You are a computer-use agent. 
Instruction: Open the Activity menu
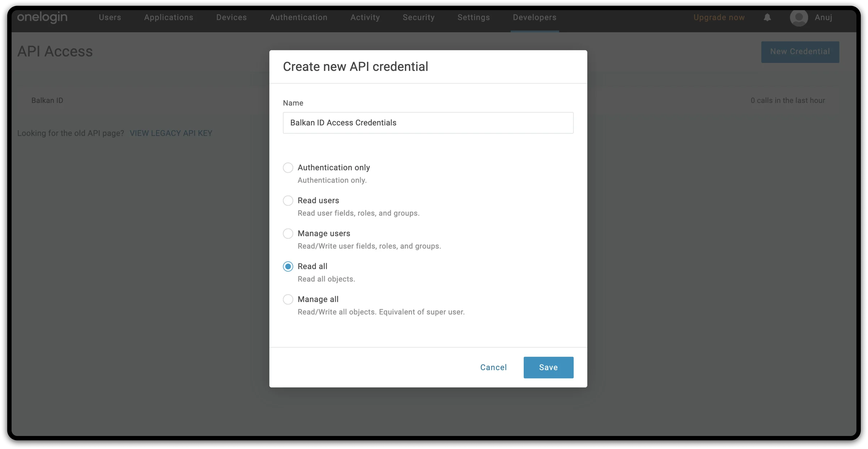(x=365, y=18)
